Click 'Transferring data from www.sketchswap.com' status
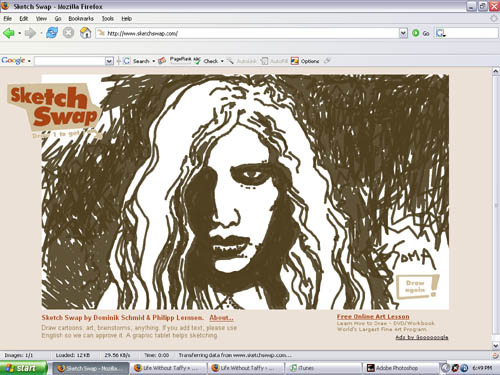500x375 pixels. pos(235,355)
